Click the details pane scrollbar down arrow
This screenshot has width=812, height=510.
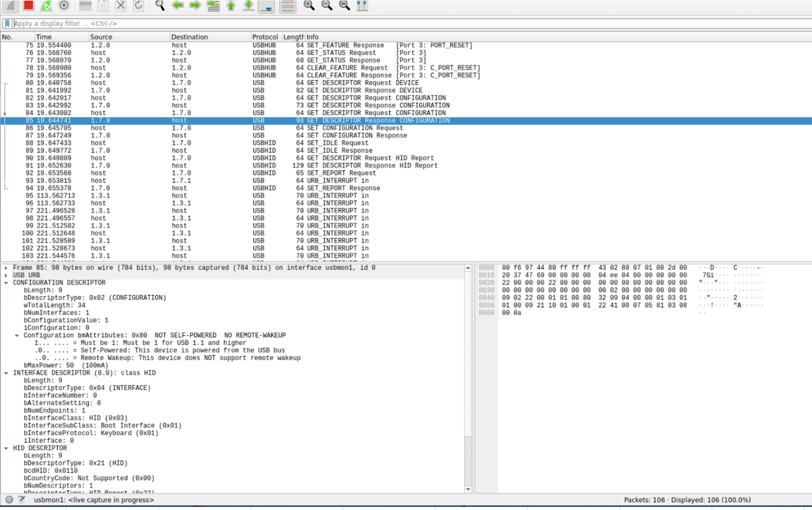468,489
